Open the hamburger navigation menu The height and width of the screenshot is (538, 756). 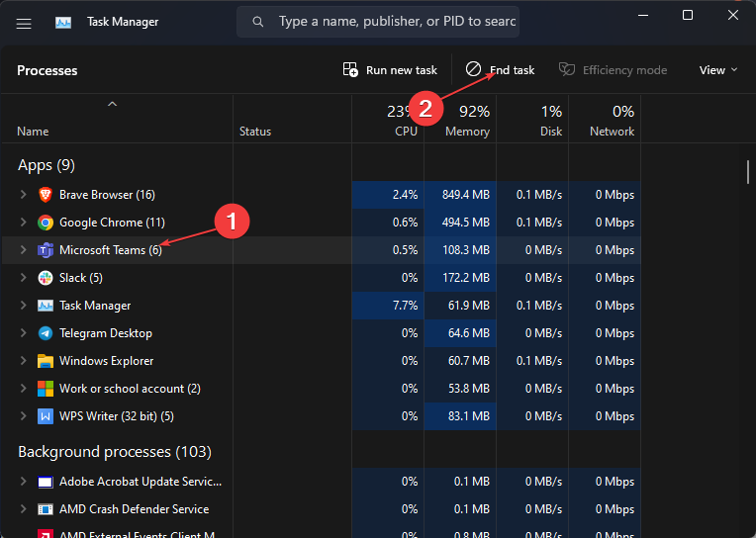point(24,23)
